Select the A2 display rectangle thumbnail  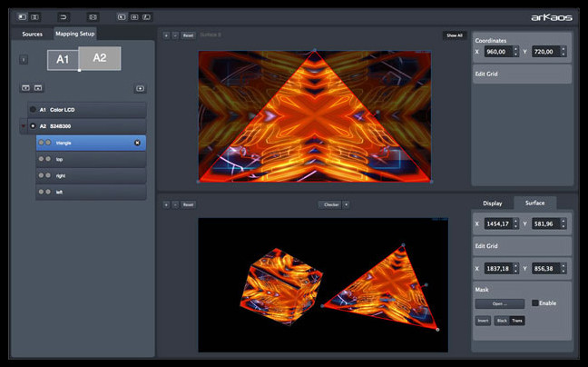[100, 58]
